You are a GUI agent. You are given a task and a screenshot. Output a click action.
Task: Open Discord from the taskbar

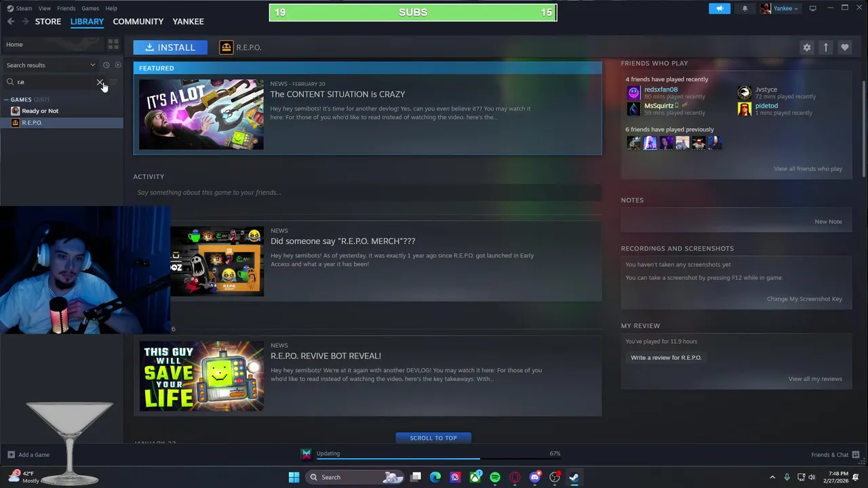click(535, 477)
